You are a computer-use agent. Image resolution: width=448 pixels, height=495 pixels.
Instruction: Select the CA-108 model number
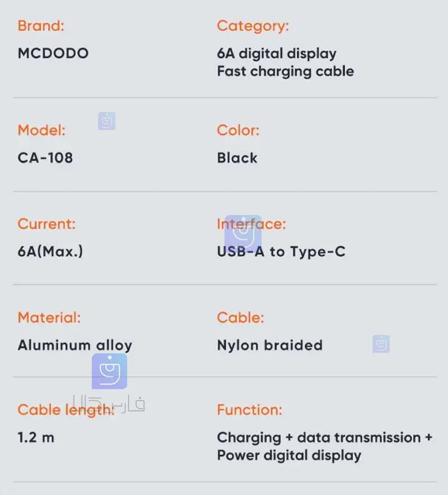point(45,157)
